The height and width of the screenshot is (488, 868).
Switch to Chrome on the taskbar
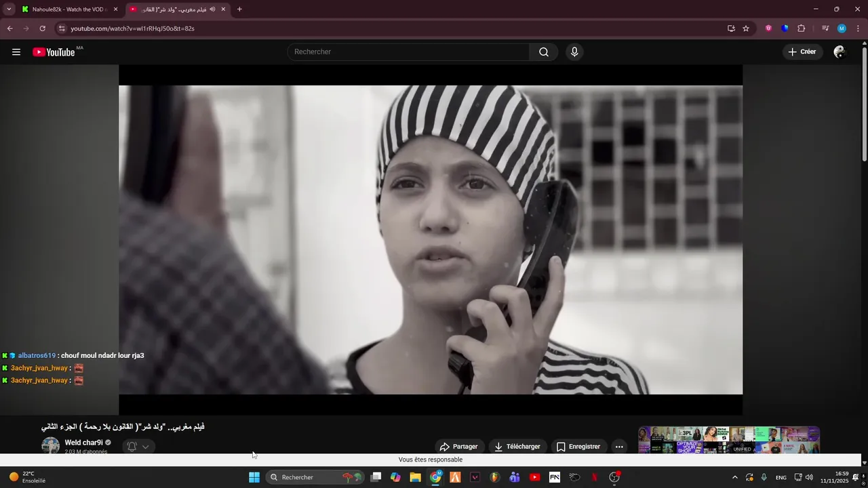(435, 477)
